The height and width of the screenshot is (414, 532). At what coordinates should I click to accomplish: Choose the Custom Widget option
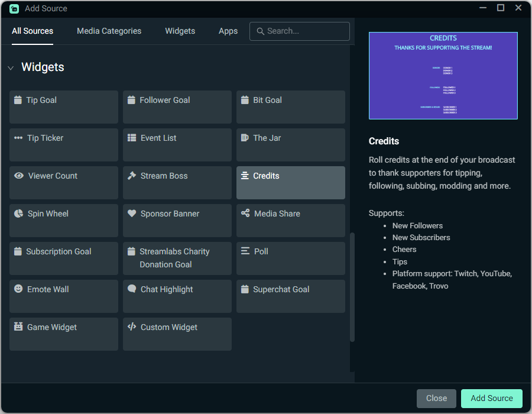click(x=177, y=334)
